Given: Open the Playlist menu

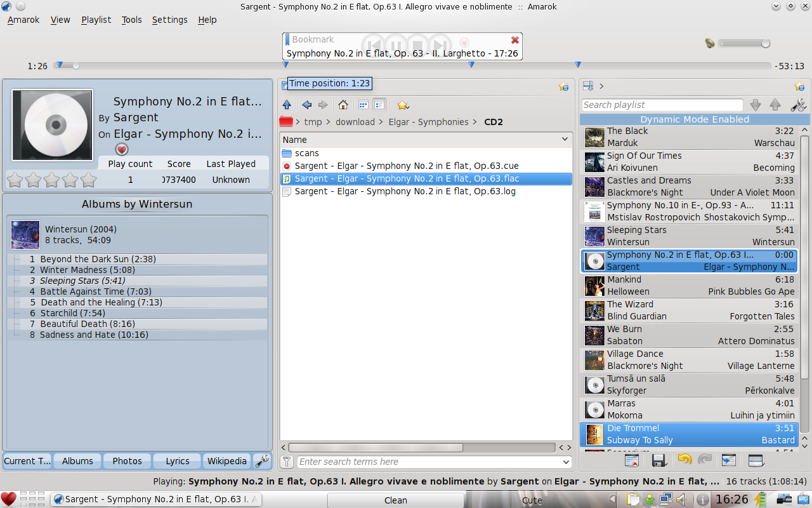Looking at the screenshot, I should tap(96, 20).
